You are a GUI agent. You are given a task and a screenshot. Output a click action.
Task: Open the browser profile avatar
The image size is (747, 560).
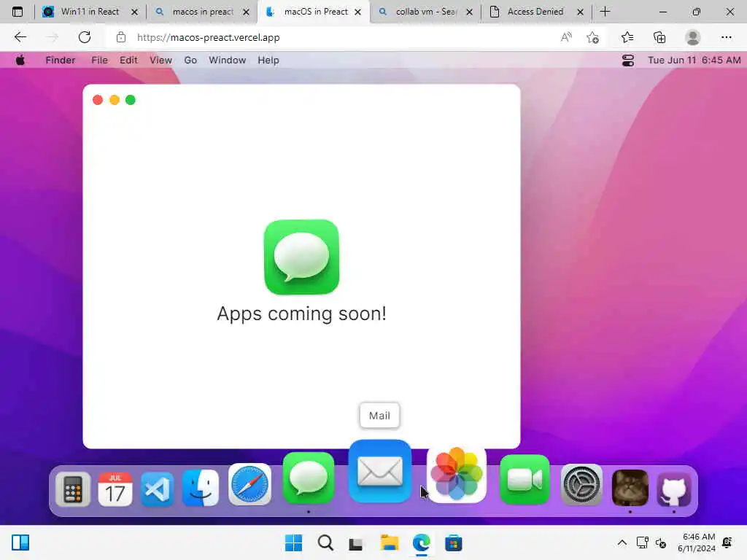693,37
